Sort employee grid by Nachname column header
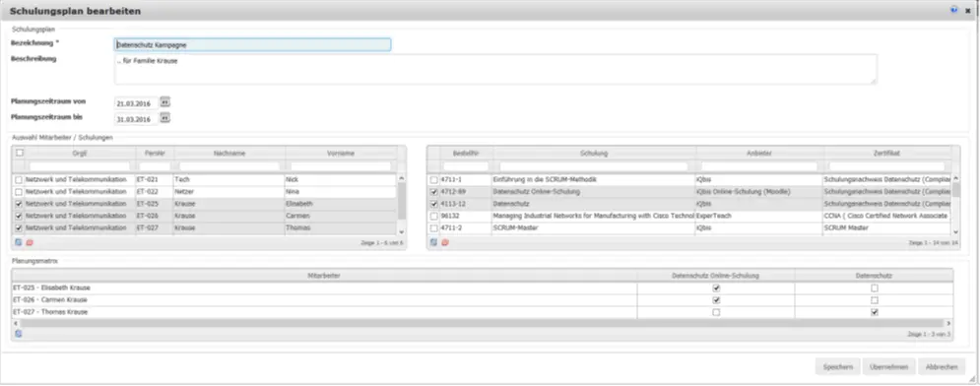 coord(229,153)
